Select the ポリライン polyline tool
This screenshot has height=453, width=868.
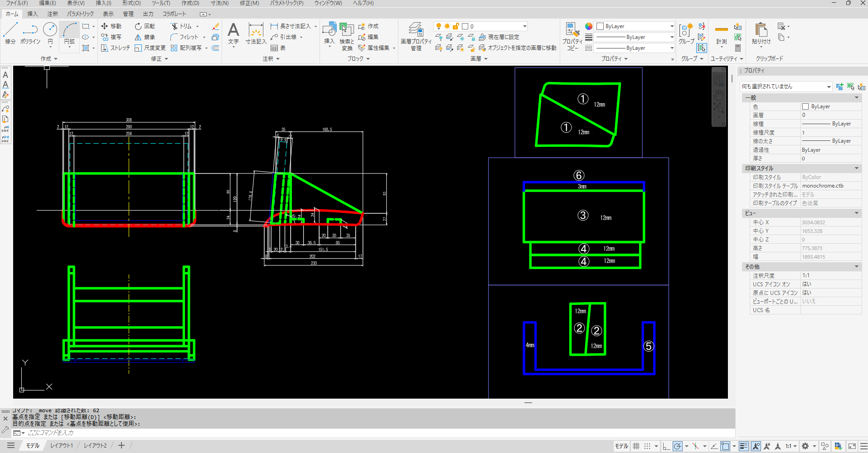tap(30, 34)
